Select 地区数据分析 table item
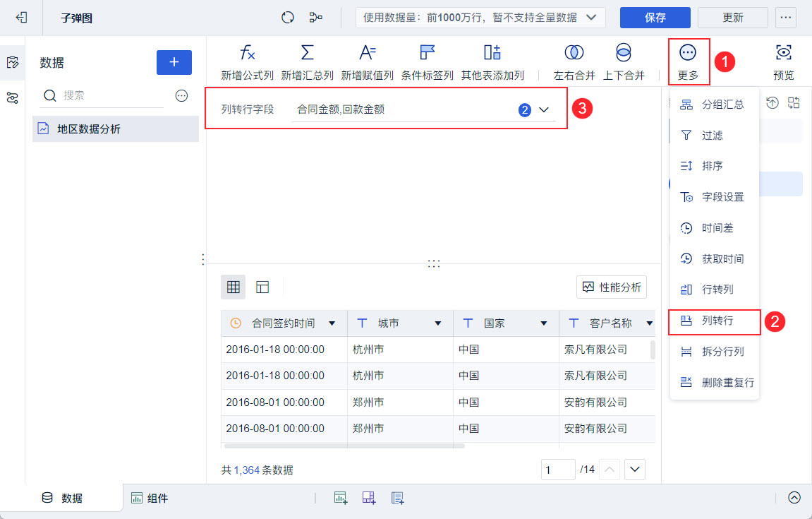The width and height of the screenshot is (812, 519). point(116,129)
